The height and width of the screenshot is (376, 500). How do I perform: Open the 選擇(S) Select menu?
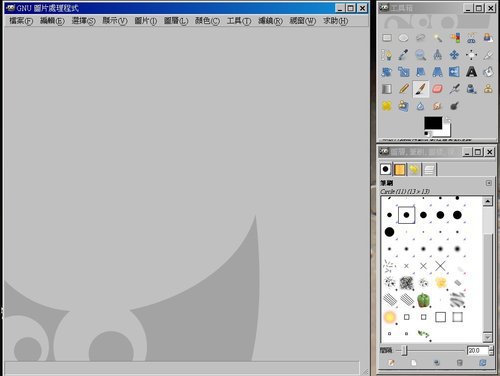[83, 21]
